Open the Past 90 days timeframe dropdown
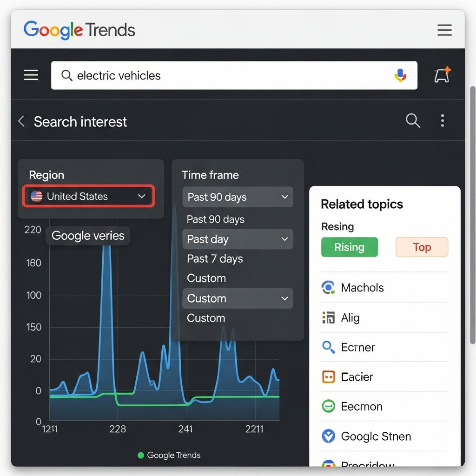Screen dimensions: 476x476 click(238, 197)
